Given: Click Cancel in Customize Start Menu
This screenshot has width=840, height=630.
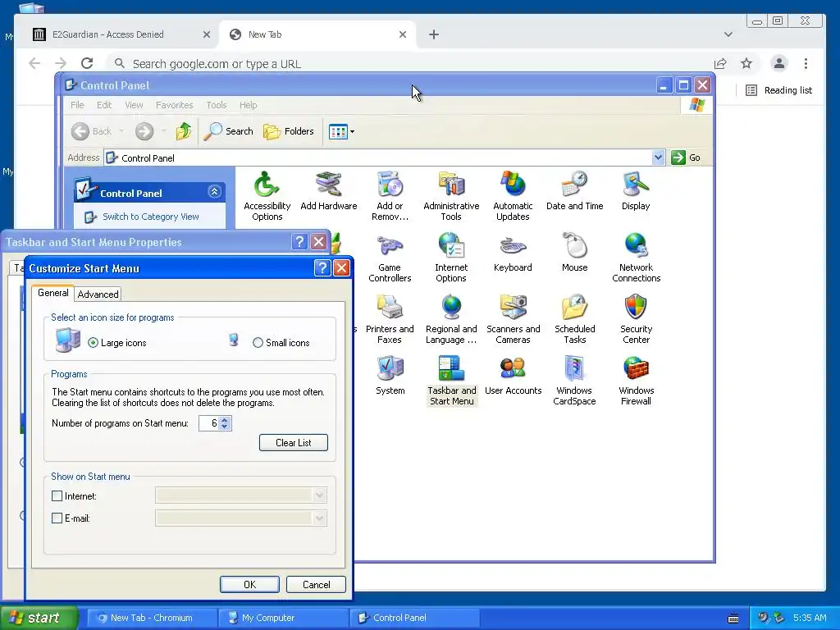Looking at the screenshot, I should [x=316, y=584].
